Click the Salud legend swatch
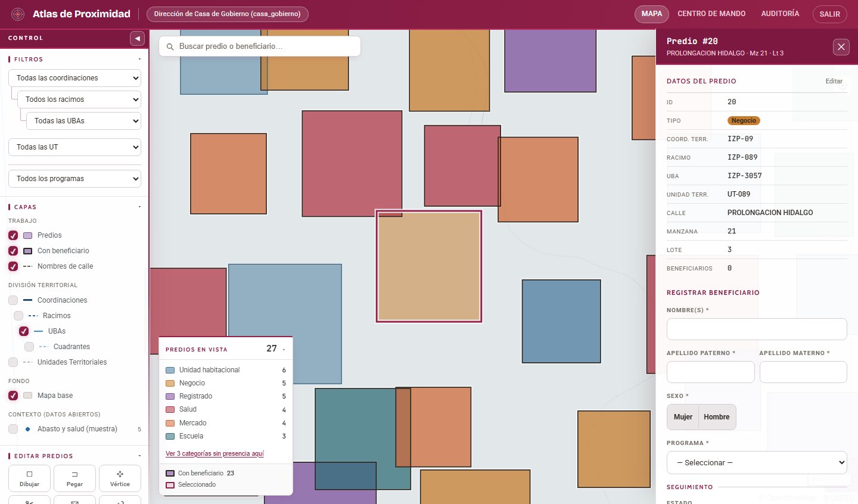Screen dimensions: 858x504 click(170, 409)
